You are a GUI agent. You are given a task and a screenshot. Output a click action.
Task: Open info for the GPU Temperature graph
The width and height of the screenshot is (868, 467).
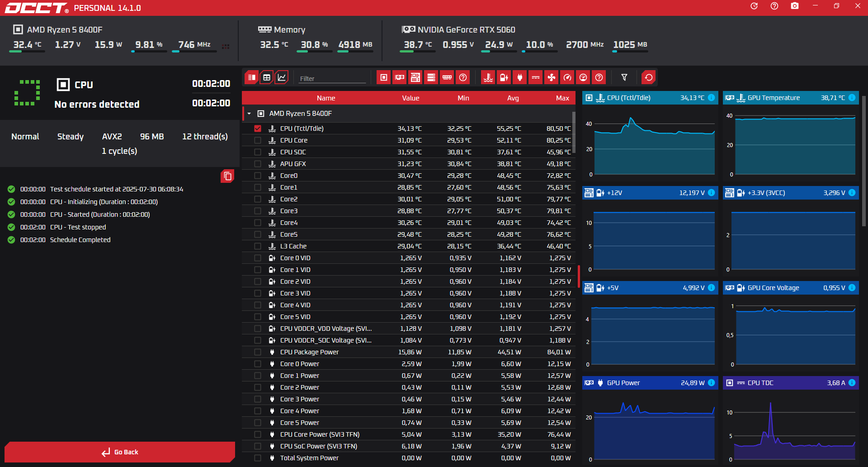852,98
